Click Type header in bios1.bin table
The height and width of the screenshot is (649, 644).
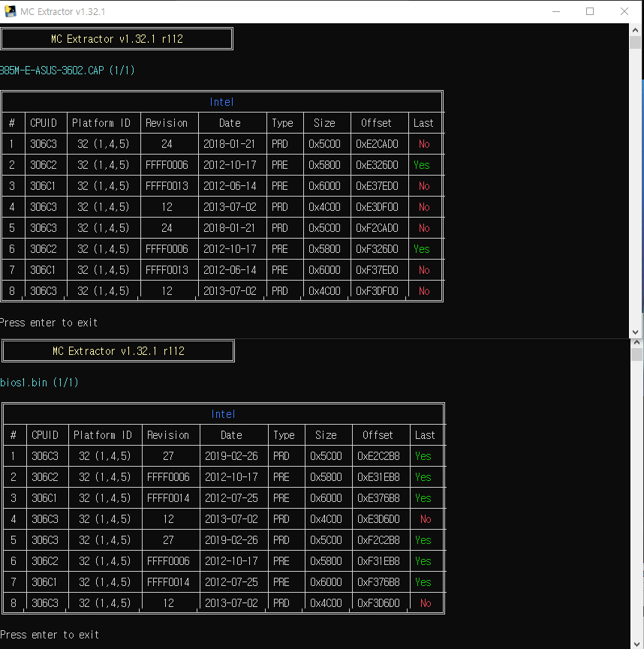pyautogui.click(x=284, y=435)
